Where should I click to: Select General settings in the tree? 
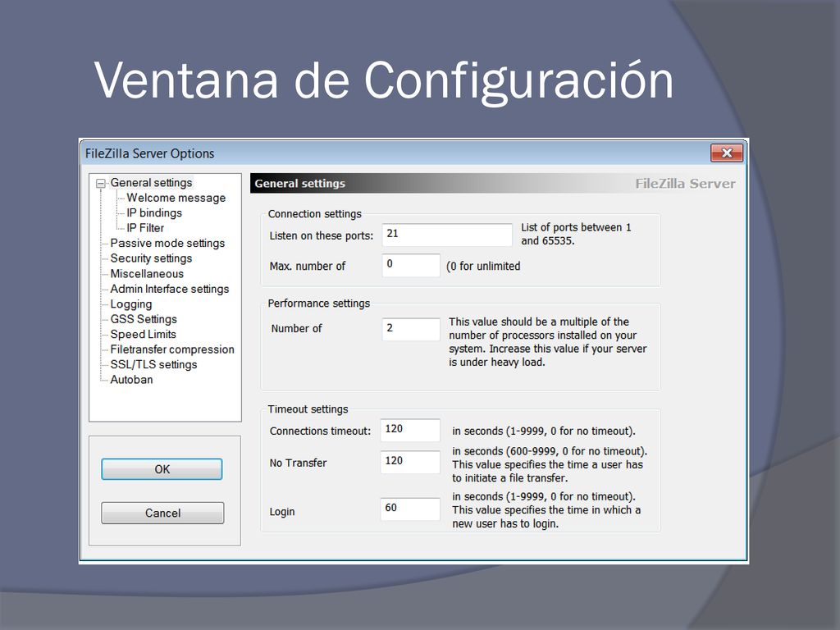tap(151, 183)
